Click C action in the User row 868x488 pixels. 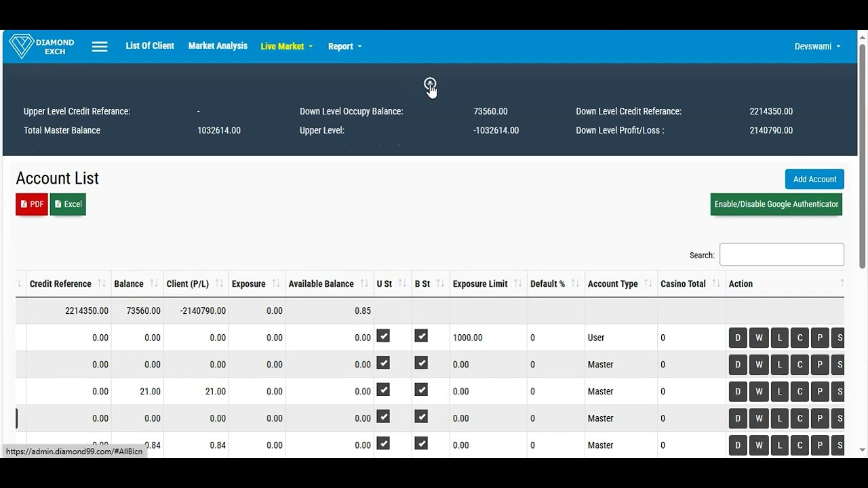click(800, 338)
